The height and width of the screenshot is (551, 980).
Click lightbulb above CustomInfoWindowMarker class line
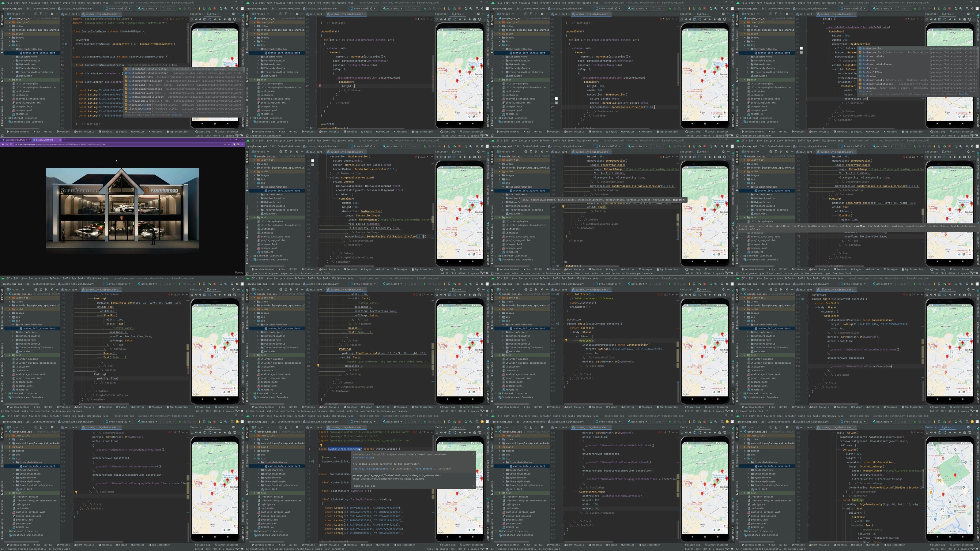(x=322, y=445)
